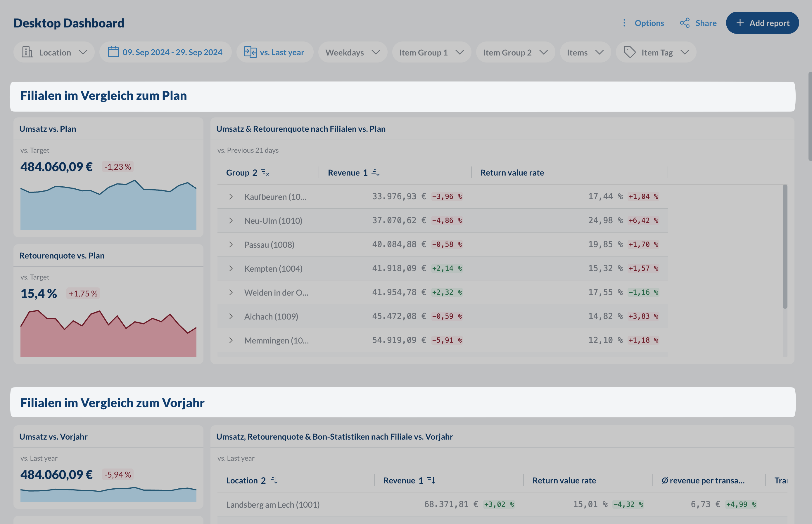Click the Return value rate column header
This screenshot has width=812, height=524.
point(512,173)
